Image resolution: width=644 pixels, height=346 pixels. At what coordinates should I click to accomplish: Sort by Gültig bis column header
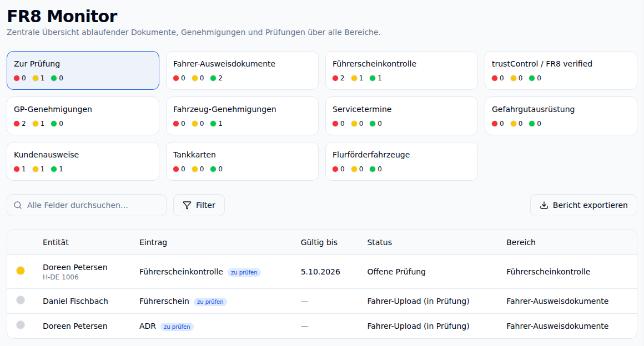coord(319,242)
